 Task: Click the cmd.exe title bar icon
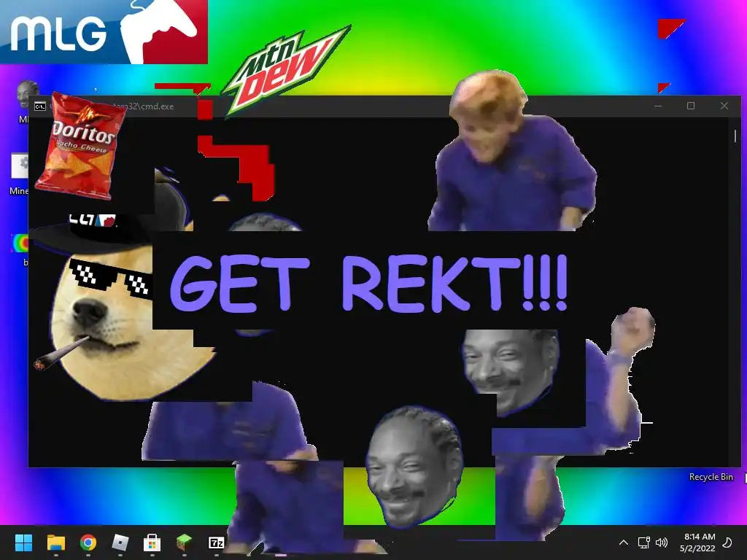click(40, 106)
